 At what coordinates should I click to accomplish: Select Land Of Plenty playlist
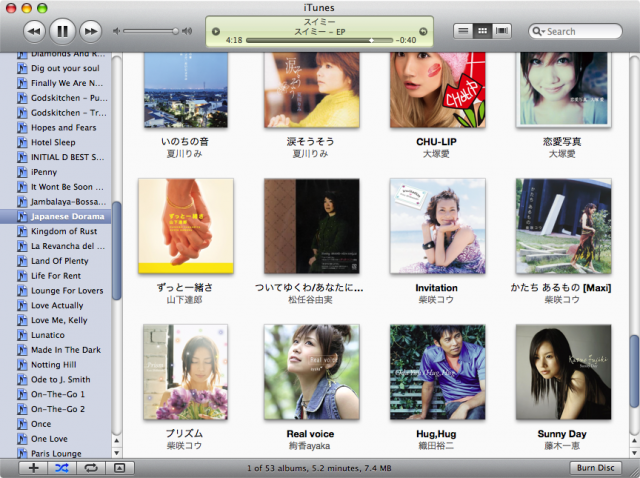point(56,261)
